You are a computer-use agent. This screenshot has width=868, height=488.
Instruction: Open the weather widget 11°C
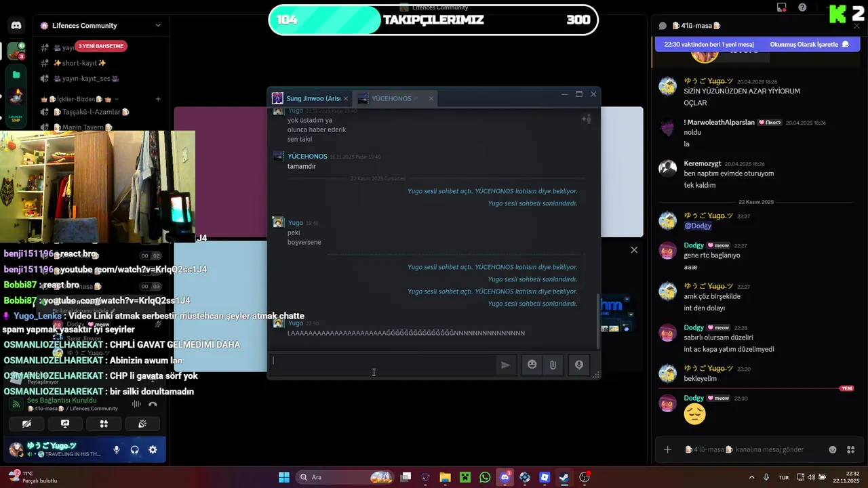click(34, 477)
